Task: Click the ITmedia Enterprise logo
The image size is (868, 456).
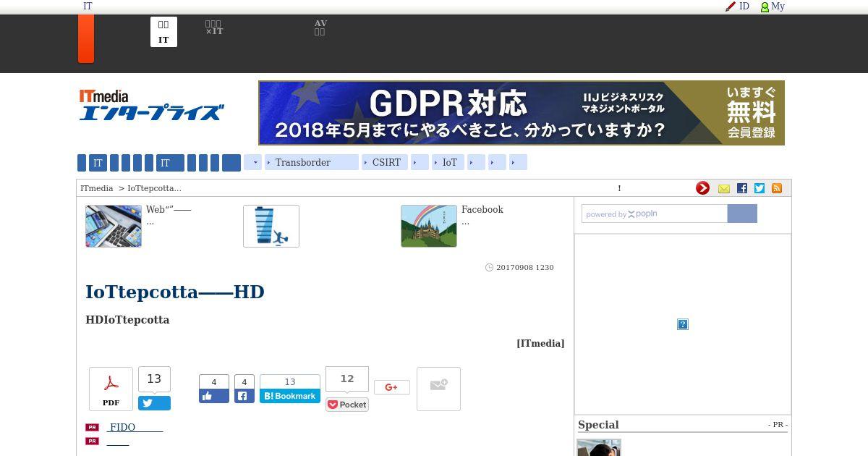Action: click(152, 105)
